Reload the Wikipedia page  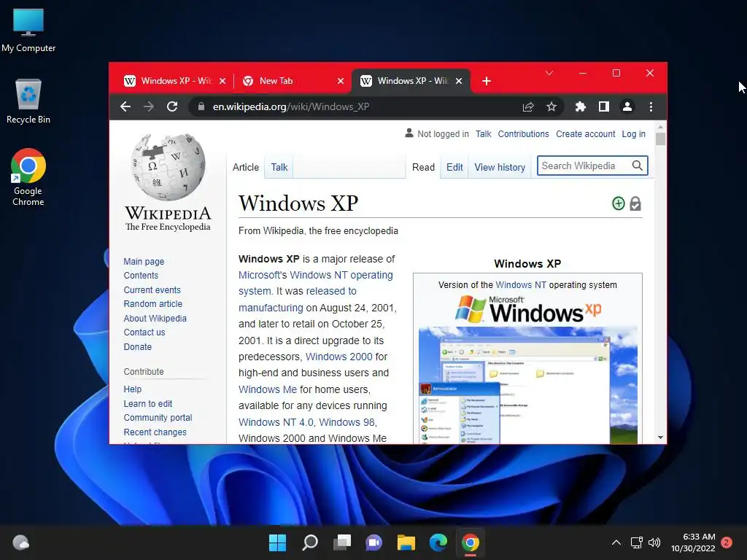tap(172, 106)
